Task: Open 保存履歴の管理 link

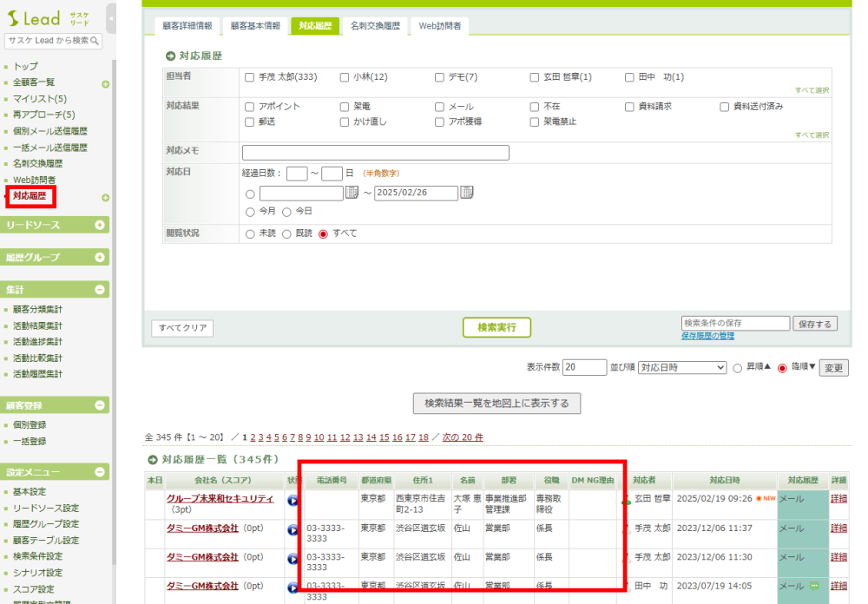Action: [707, 336]
